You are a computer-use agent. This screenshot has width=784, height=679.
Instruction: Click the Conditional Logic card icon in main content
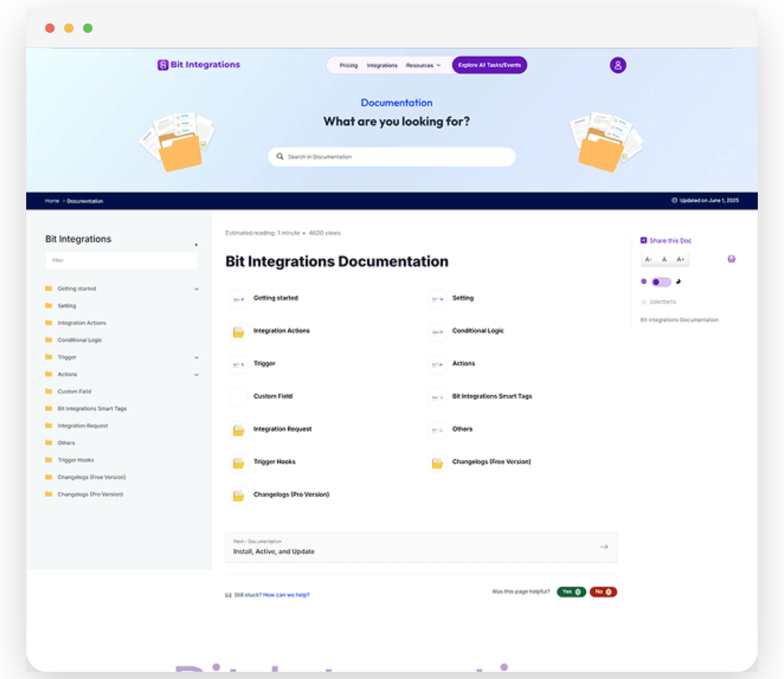[437, 332]
